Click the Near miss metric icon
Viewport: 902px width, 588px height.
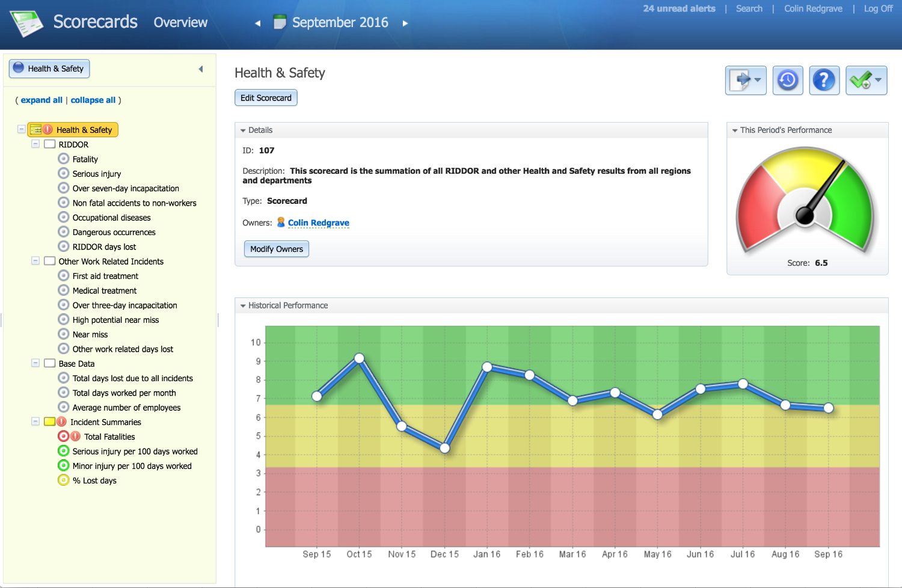coord(64,334)
